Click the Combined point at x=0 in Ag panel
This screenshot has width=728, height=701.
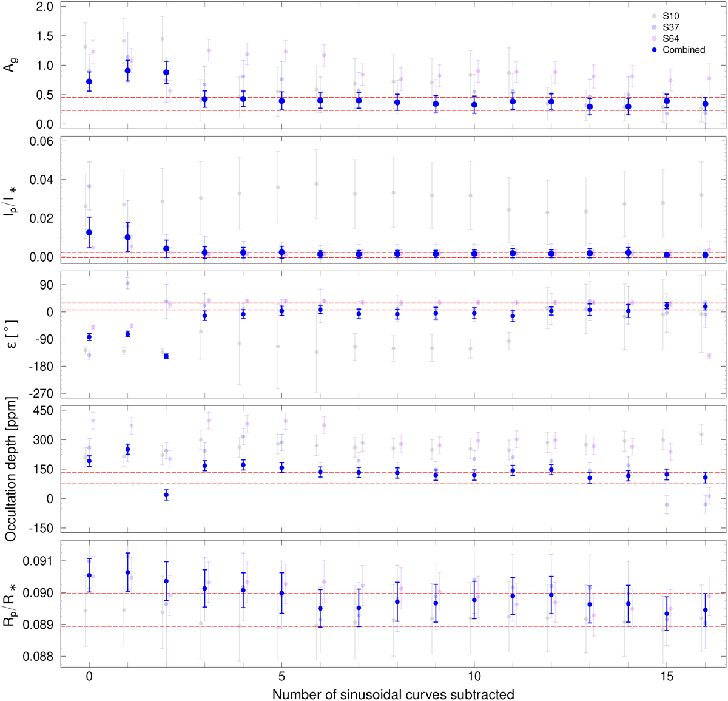[89, 81]
